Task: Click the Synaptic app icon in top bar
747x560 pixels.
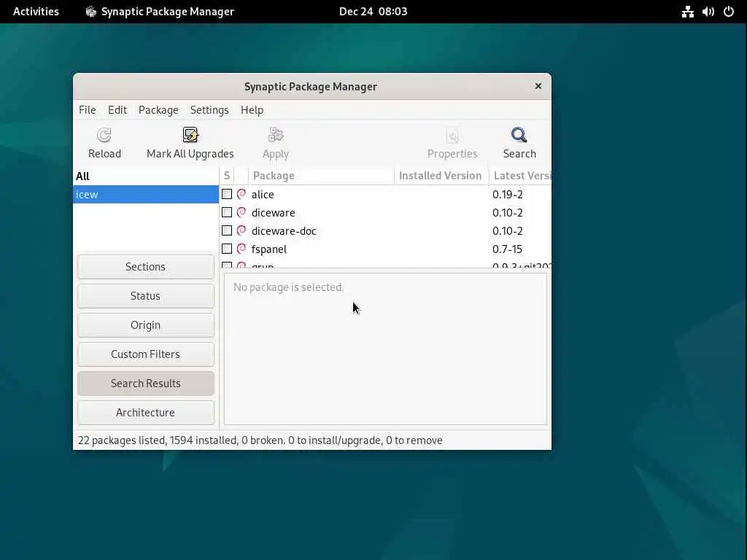Action: coord(90,12)
